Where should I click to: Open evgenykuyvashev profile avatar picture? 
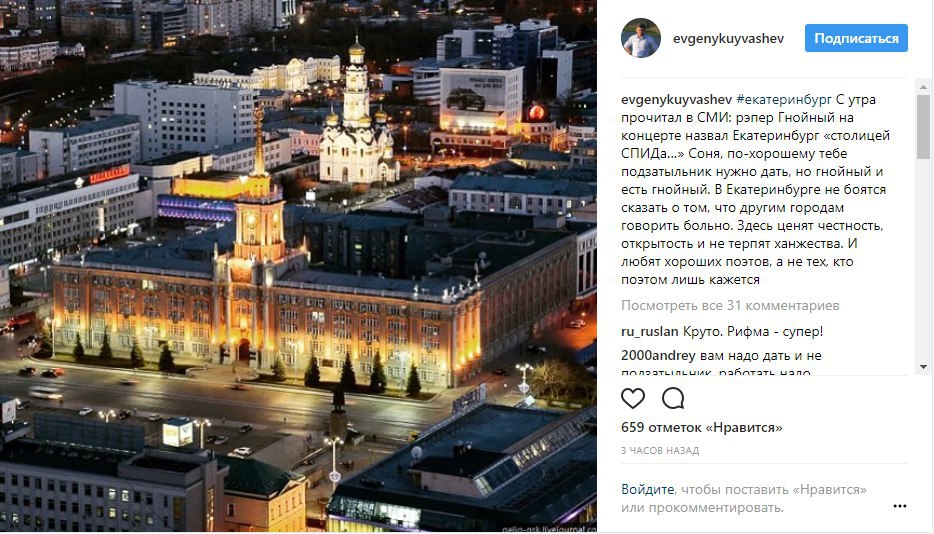[641, 38]
